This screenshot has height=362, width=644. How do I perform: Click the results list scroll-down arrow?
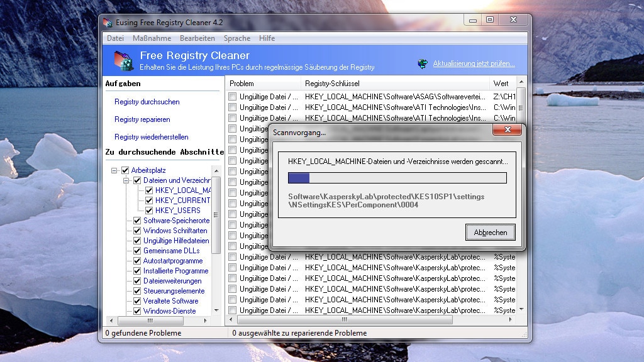coord(521,309)
